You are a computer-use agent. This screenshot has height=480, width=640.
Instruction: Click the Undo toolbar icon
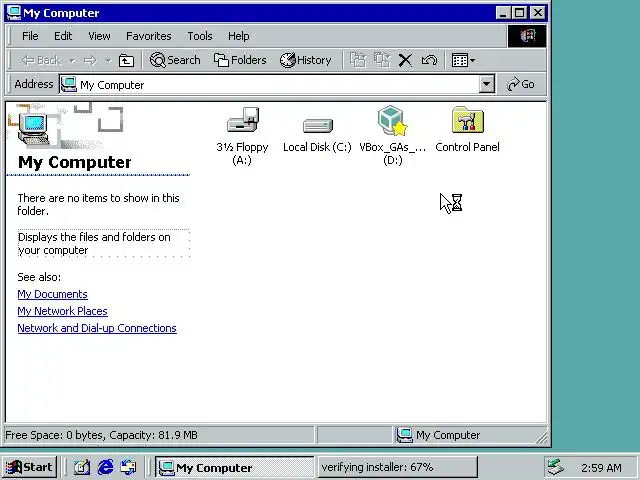pyautogui.click(x=429, y=60)
